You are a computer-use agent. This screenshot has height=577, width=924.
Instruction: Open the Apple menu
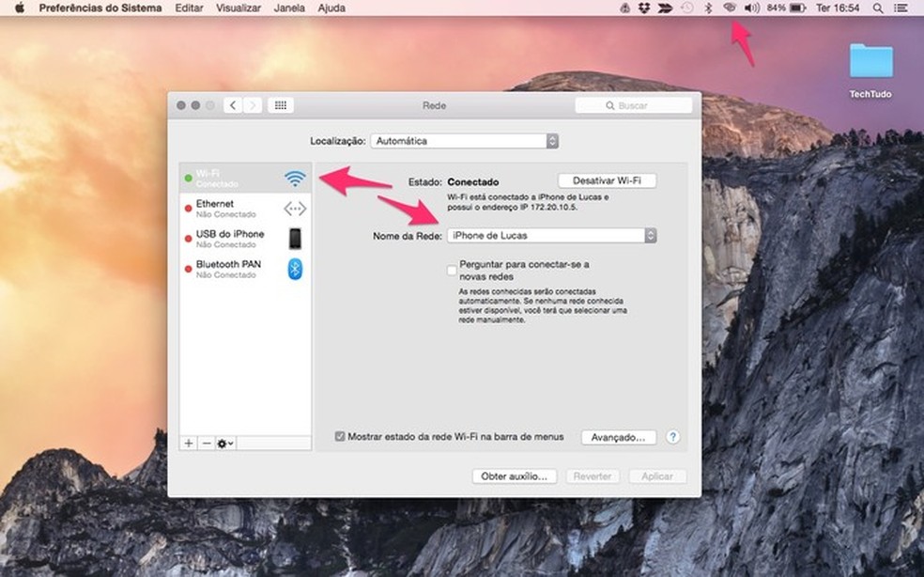click(20, 8)
